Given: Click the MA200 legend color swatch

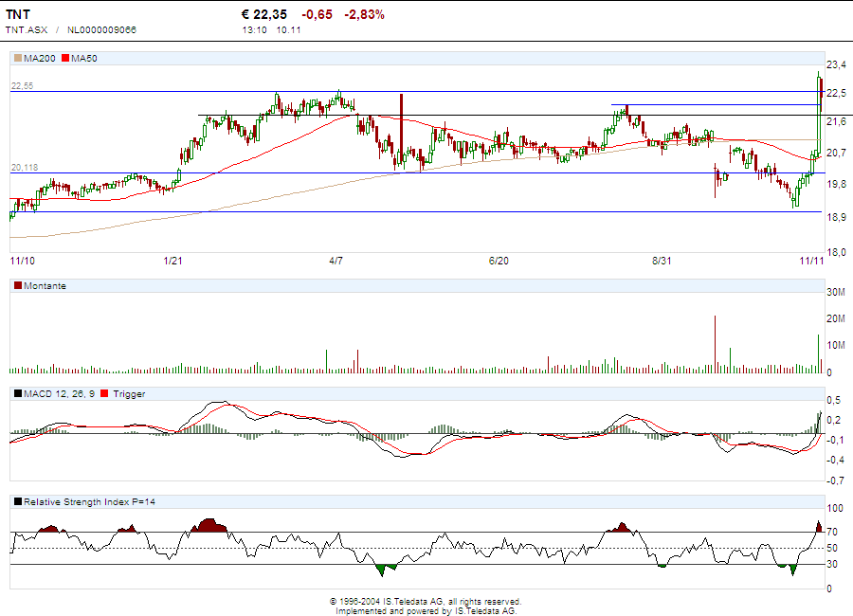Looking at the screenshot, I should coord(17,59).
